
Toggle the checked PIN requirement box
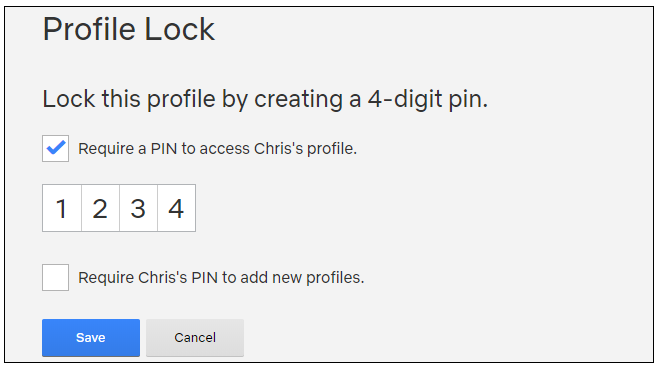point(55,148)
